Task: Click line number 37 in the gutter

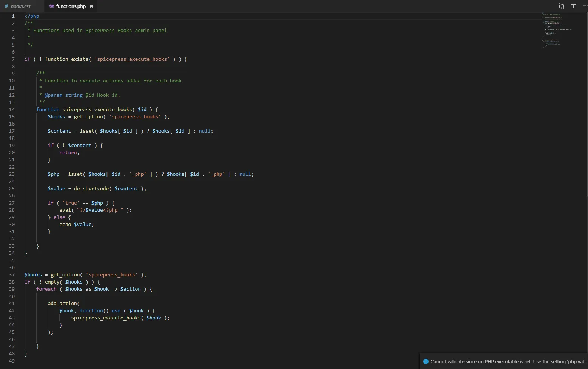Action: pos(12,274)
